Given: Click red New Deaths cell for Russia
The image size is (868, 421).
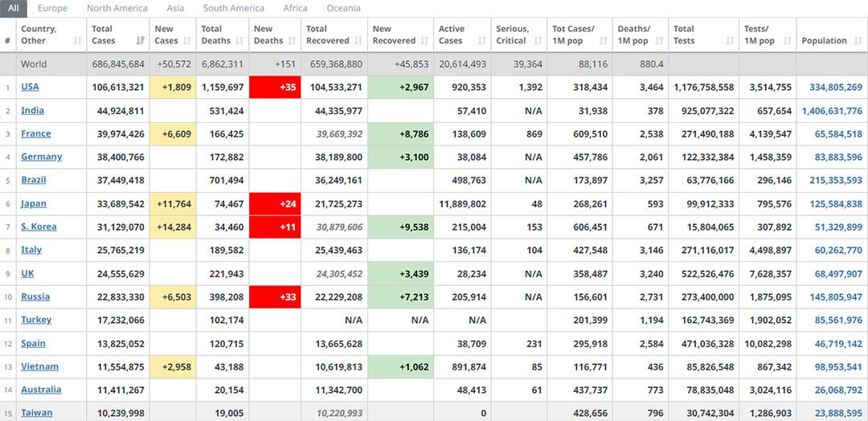Looking at the screenshot, I should 275,297.
